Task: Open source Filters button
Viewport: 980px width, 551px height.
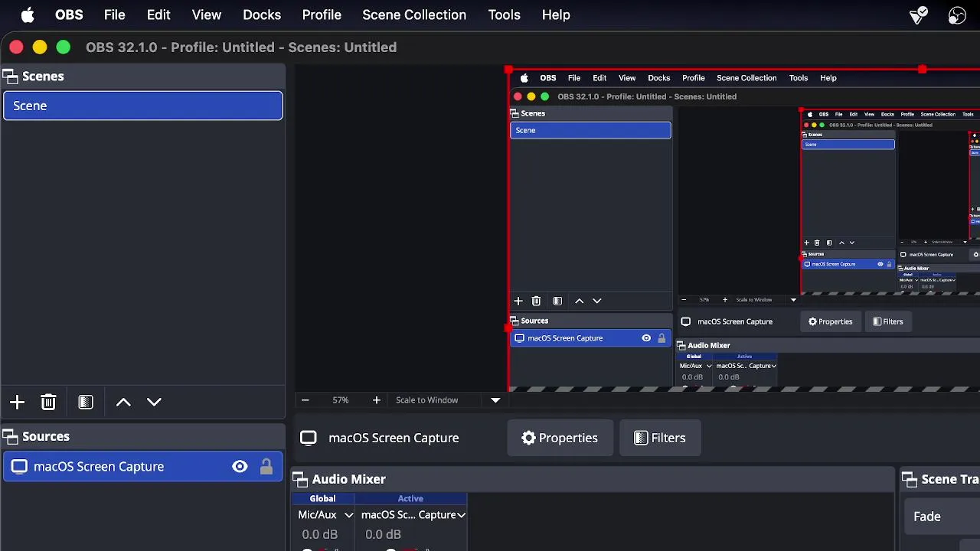Action: tap(660, 438)
